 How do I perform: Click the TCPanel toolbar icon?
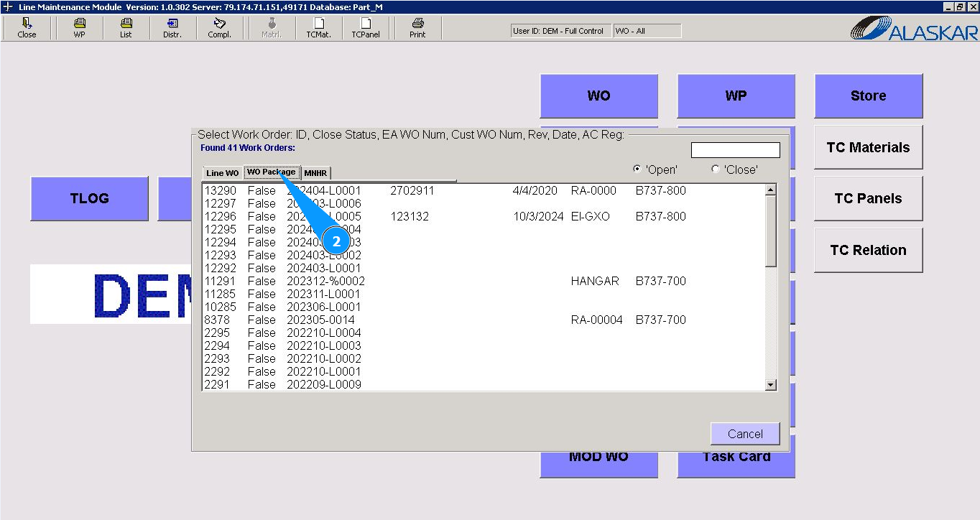(x=365, y=27)
